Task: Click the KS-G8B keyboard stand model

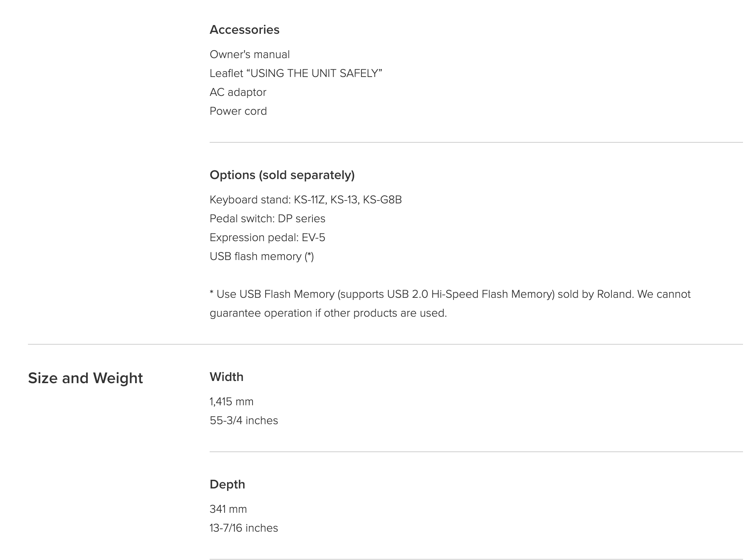Action: point(382,200)
